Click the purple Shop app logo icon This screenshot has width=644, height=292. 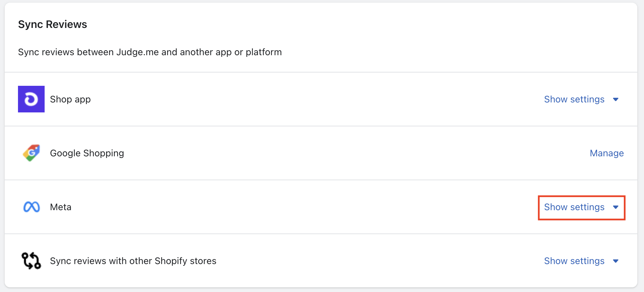(31, 99)
